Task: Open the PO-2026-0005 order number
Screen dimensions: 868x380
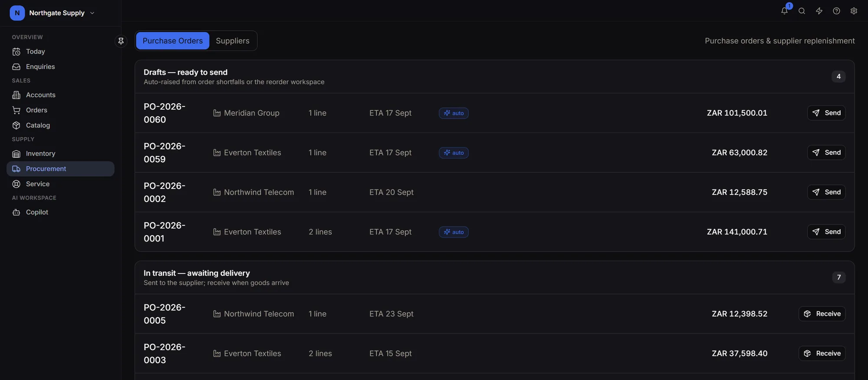Action: 164,314
